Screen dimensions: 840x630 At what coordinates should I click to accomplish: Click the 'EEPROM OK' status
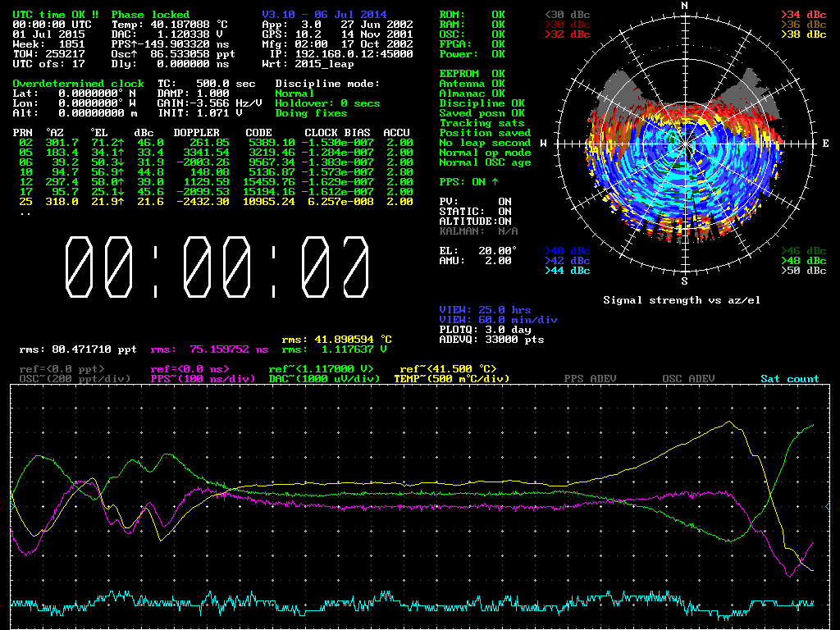472,73
